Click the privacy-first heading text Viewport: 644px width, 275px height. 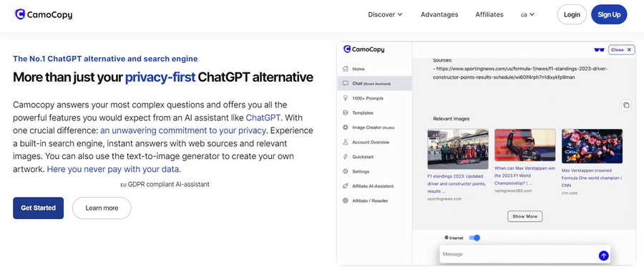[160, 77]
